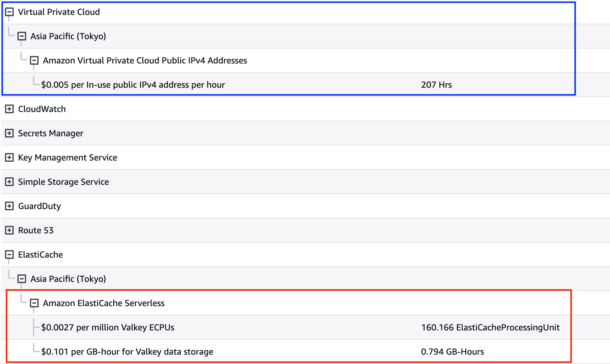Expand the GuardDuty section
Image resolution: width=610 pixels, height=364 pixels.
9,206
